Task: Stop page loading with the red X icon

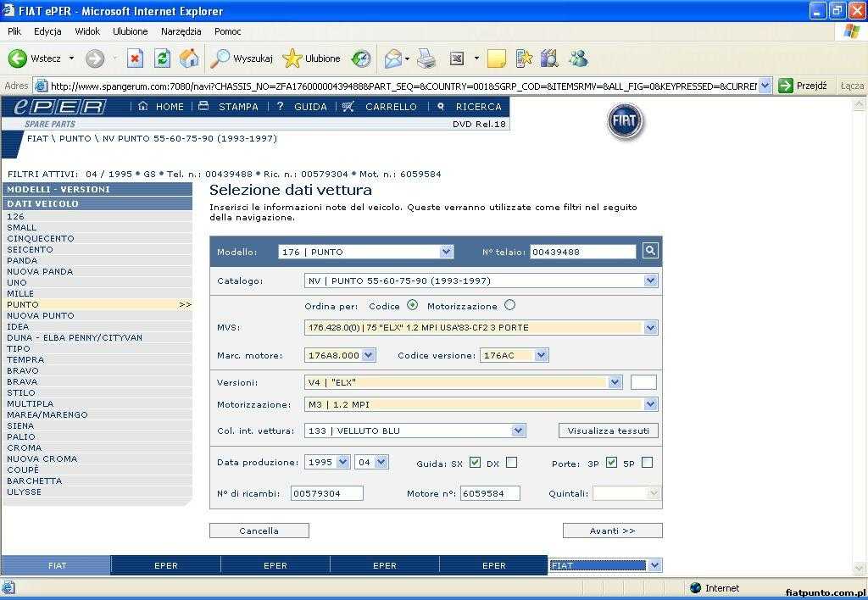Action: click(x=135, y=58)
